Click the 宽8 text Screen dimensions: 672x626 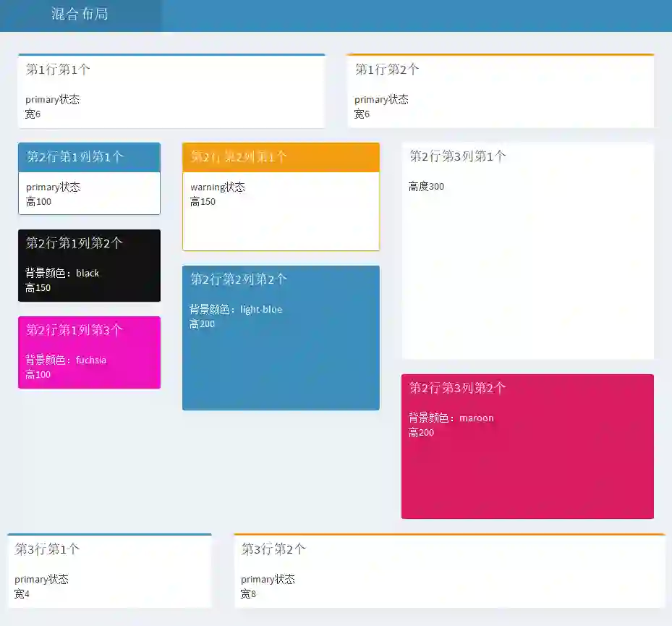click(248, 594)
